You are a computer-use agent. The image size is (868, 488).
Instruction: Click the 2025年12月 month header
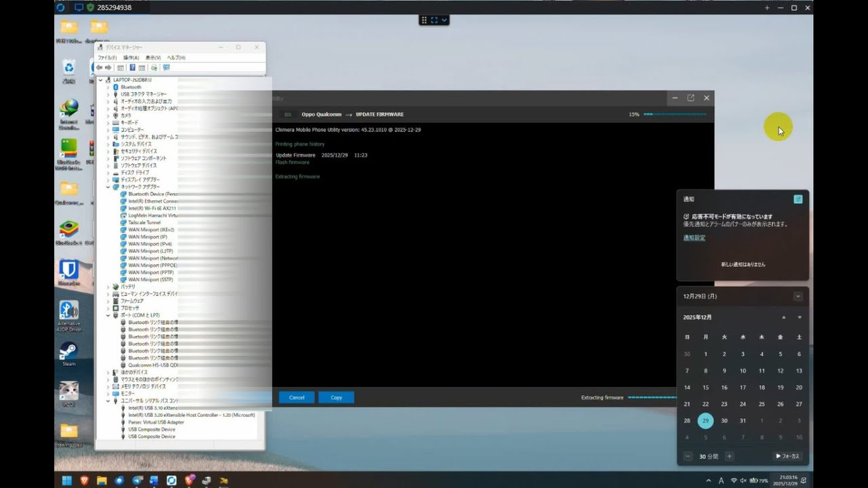(698, 317)
